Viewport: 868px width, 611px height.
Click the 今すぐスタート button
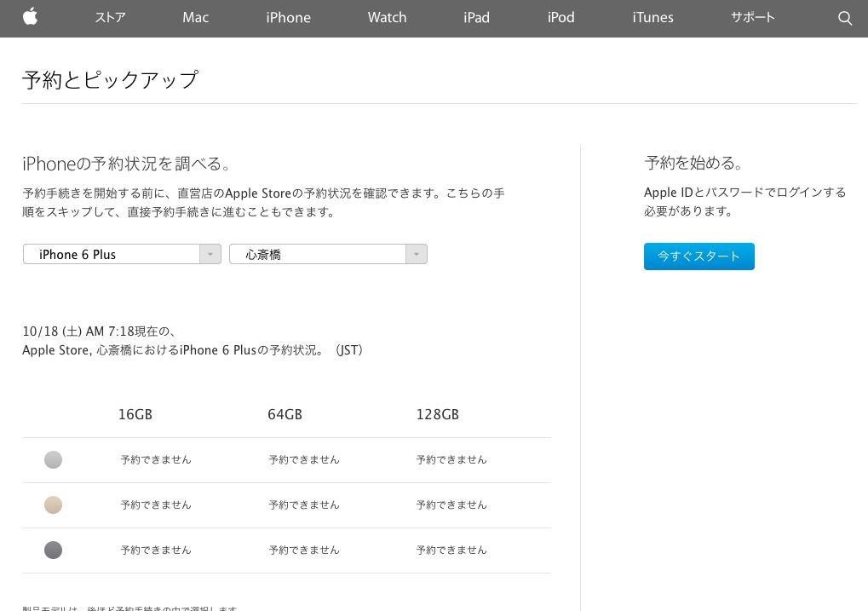click(x=698, y=257)
